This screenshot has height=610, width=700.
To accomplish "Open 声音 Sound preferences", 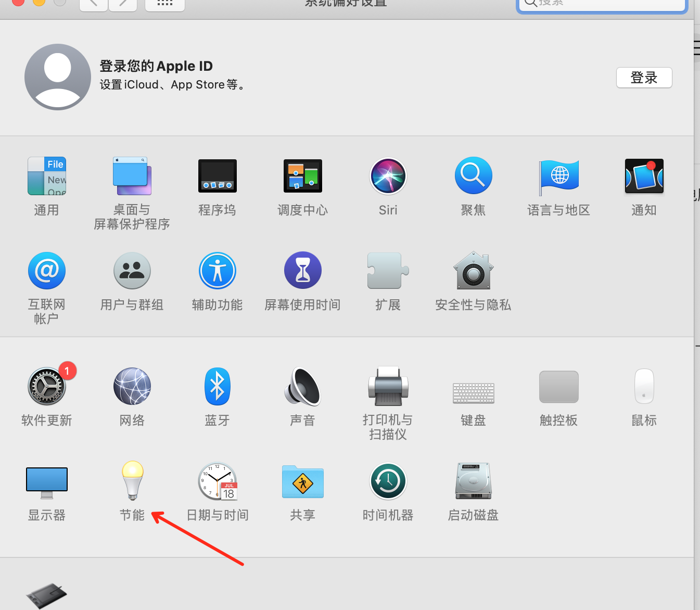I will [x=302, y=387].
